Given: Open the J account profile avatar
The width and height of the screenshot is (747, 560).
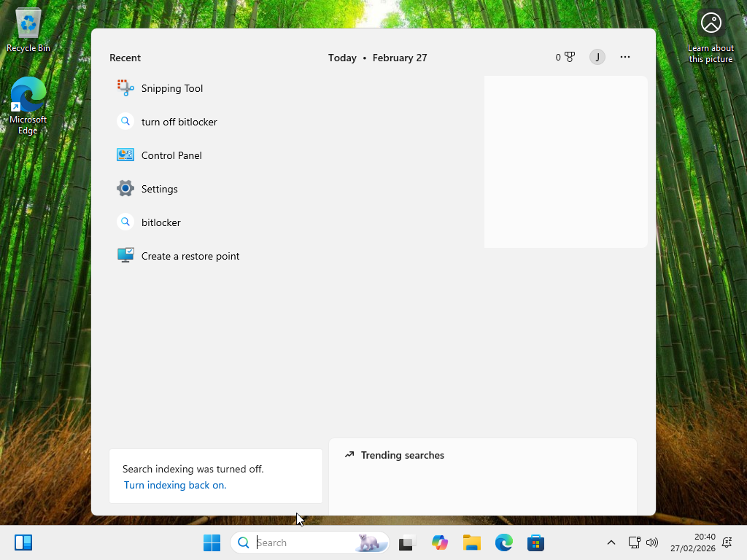Looking at the screenshot, I should [x=597, y=57].
